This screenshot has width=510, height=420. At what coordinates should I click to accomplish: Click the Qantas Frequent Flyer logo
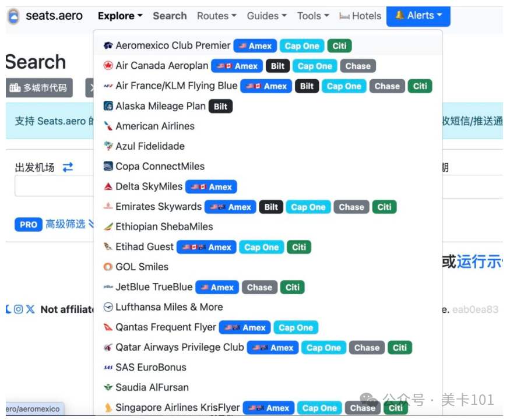(x=108, y=327)
